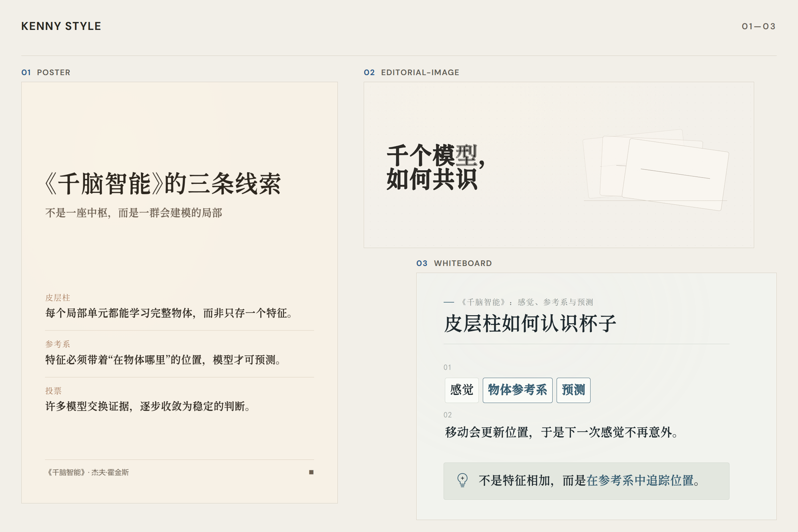Click the step number 01 in the whiteboard

447,367
